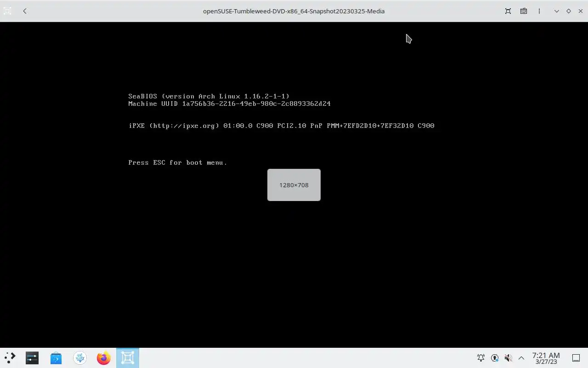Expand the hidden system tray icons
The image size is (588, 368).
pyautogui.click(x=521, y=358)
